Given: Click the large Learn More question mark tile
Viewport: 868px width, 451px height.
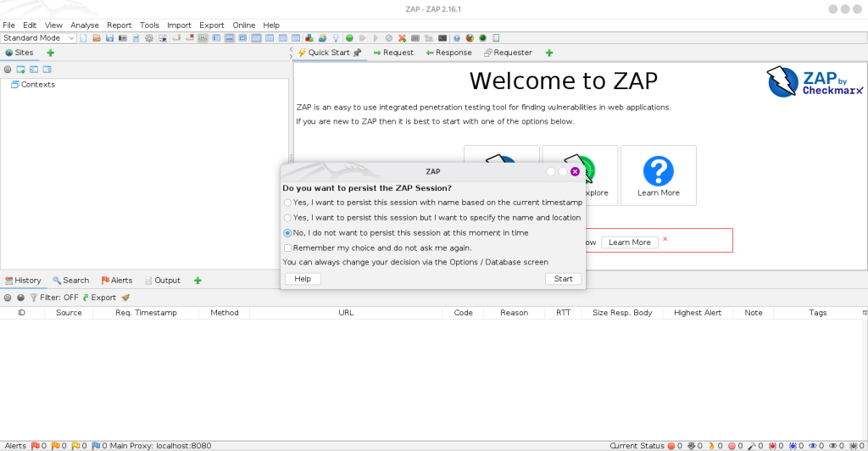Looking at the screenshot, I should point(658,175).
